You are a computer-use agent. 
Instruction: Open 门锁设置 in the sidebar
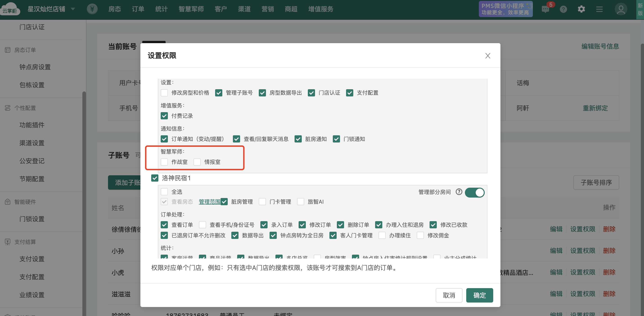coord(32,219)
